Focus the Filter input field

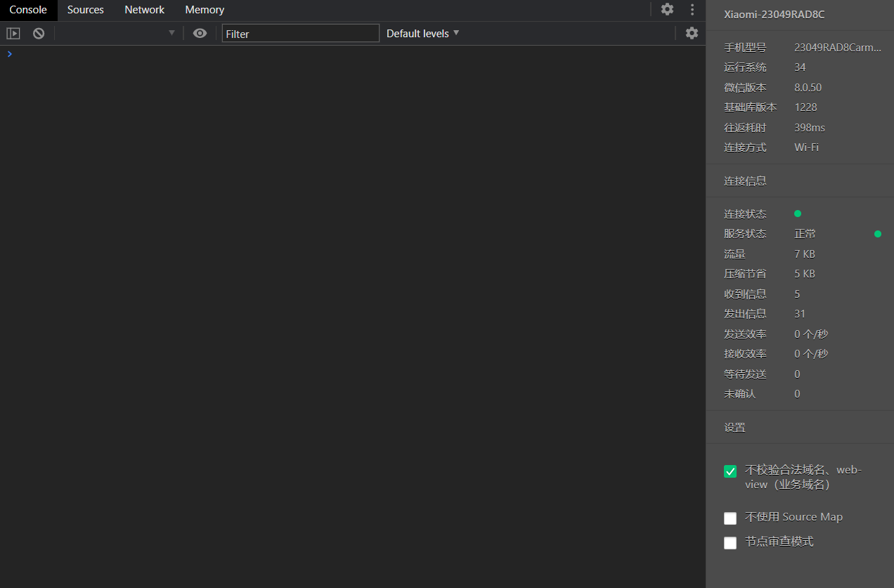[x=301, y=33]
